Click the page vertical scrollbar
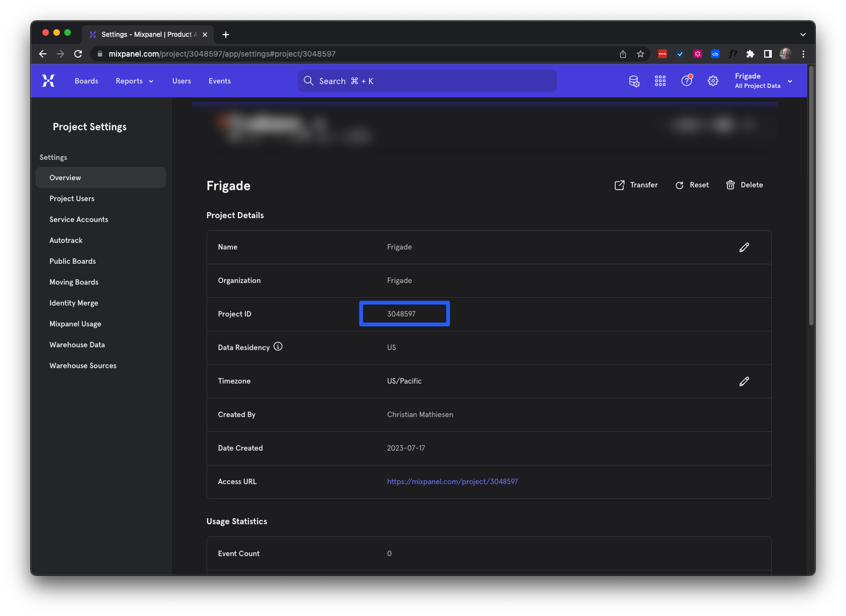 [x=811, y=196]
